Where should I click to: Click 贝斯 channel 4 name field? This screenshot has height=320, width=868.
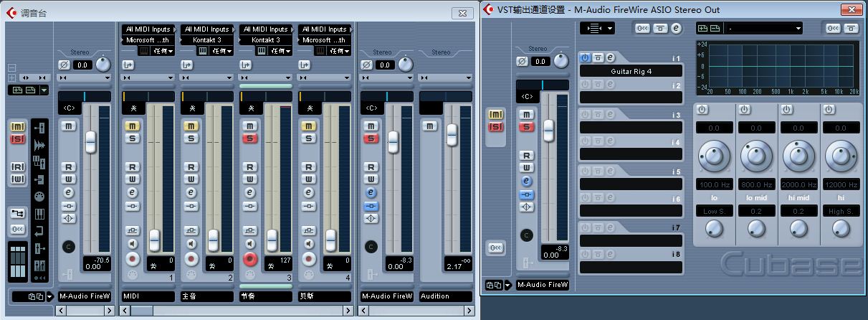[x=325, y=296]
